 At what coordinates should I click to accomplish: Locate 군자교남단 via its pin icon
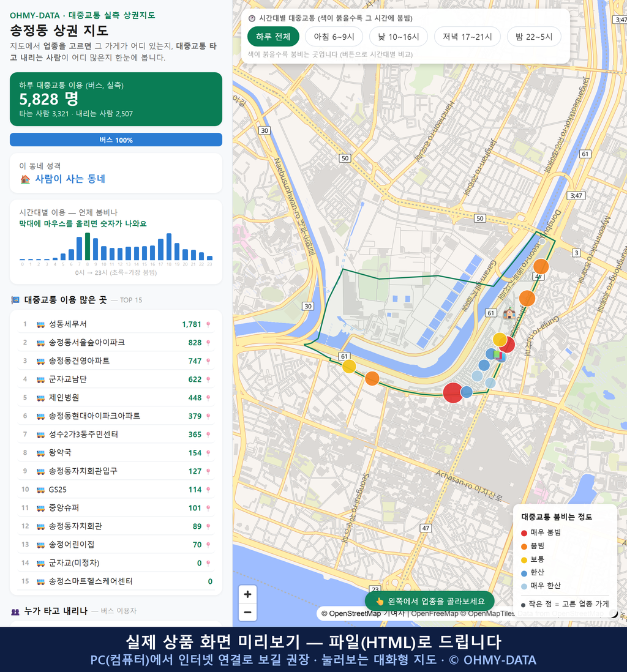click(x=208, y=379)
